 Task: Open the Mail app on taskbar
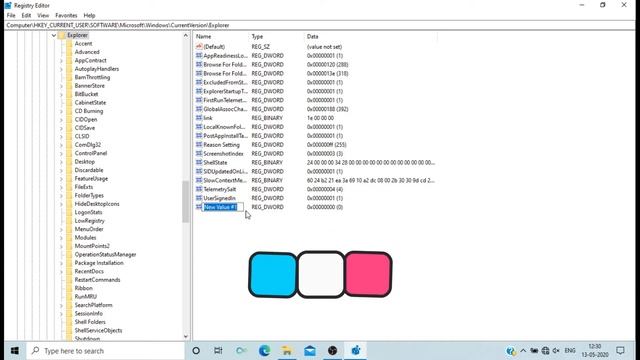point(310,351)
